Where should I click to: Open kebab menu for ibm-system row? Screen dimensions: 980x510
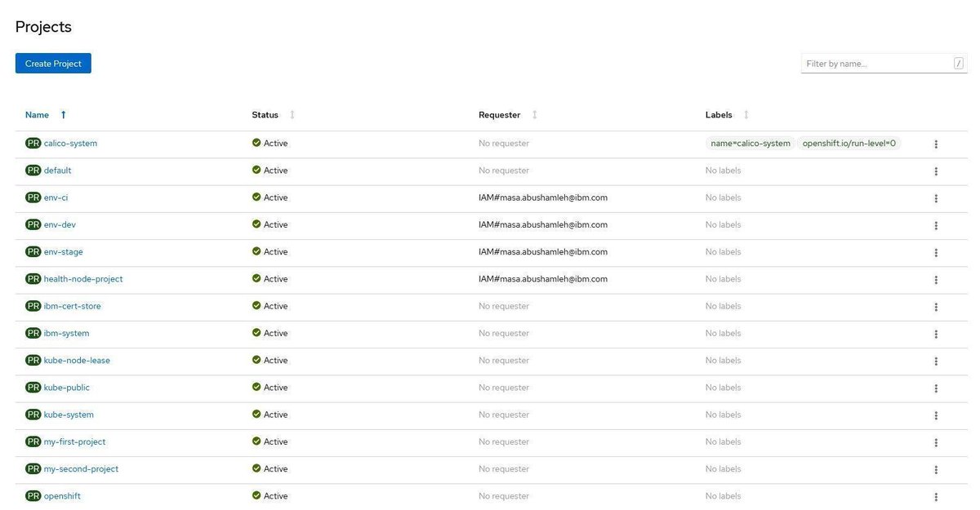(x=936, y=334)
